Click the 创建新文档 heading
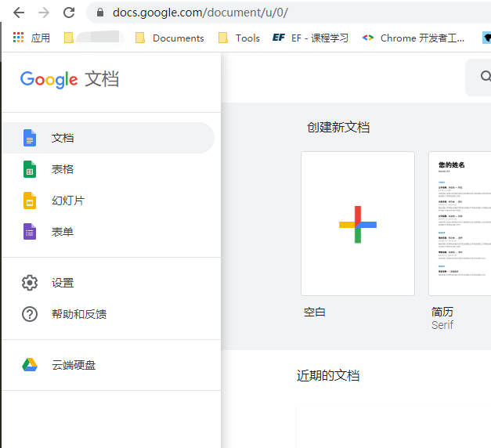Screen dimensions: 491x448 coord(338,128)
